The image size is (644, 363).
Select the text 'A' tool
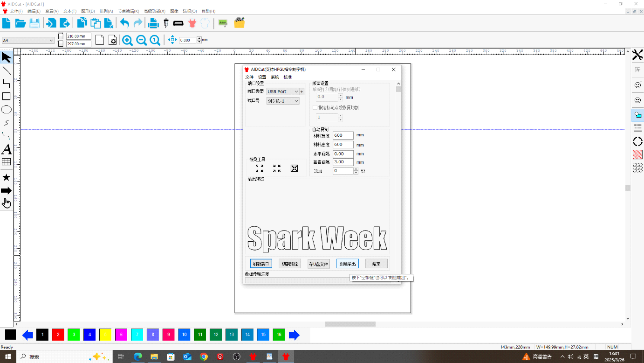click(x=7, y=149)
